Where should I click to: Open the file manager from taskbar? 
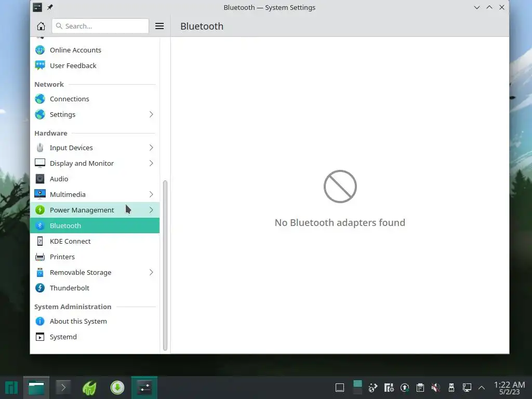(36, 388)
